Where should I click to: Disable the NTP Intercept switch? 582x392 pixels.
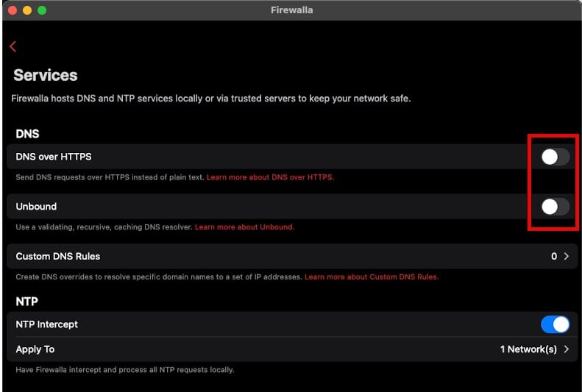point(555,324)
